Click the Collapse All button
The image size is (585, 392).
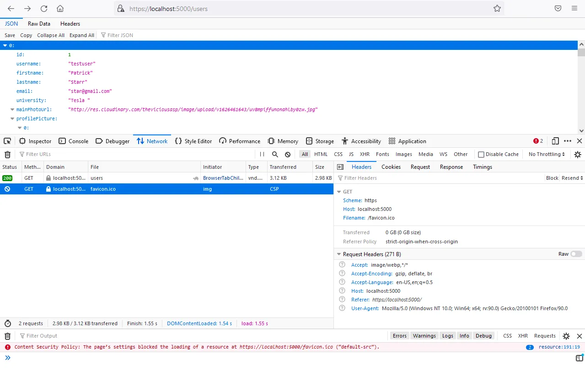pos(51,35)
